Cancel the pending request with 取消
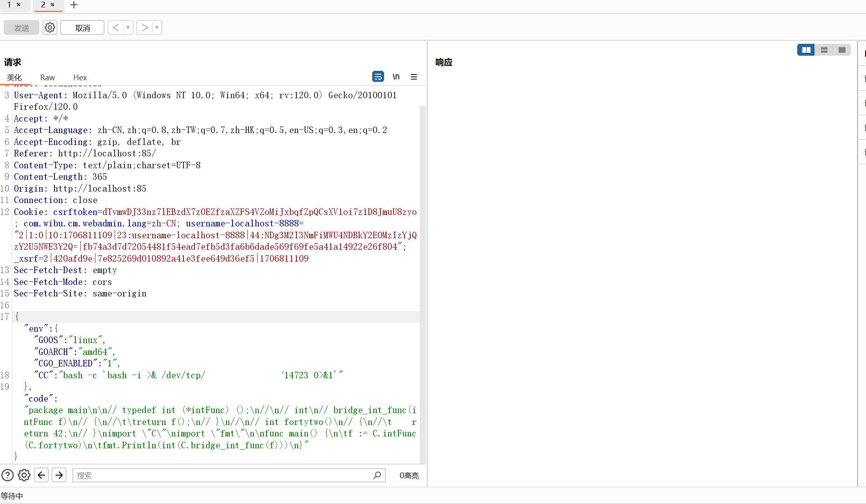This screenshot has height=504, width=866. coord(82,28)
